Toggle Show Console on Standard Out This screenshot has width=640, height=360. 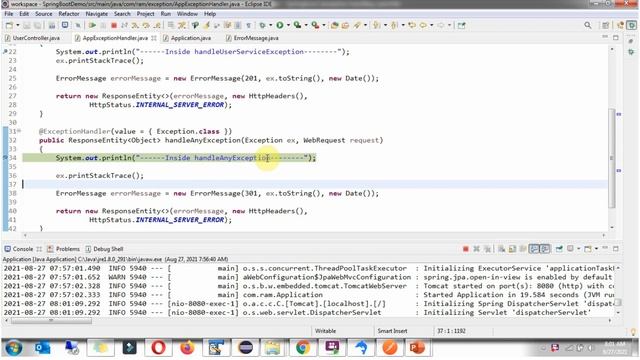pos(534,249)
